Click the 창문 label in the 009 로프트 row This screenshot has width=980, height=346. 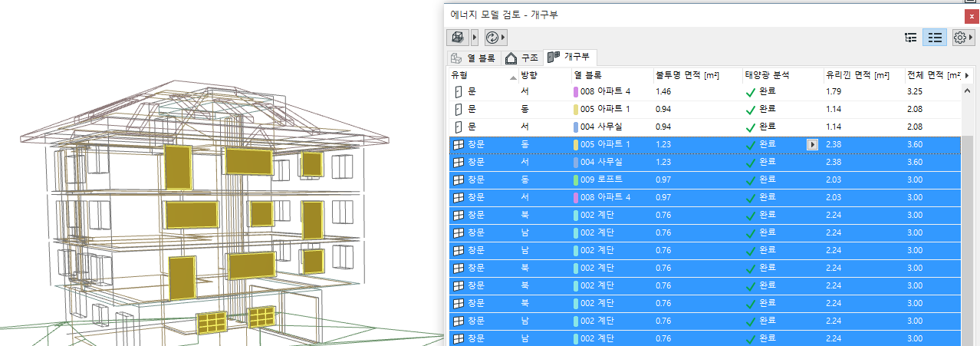click(476, 180)
